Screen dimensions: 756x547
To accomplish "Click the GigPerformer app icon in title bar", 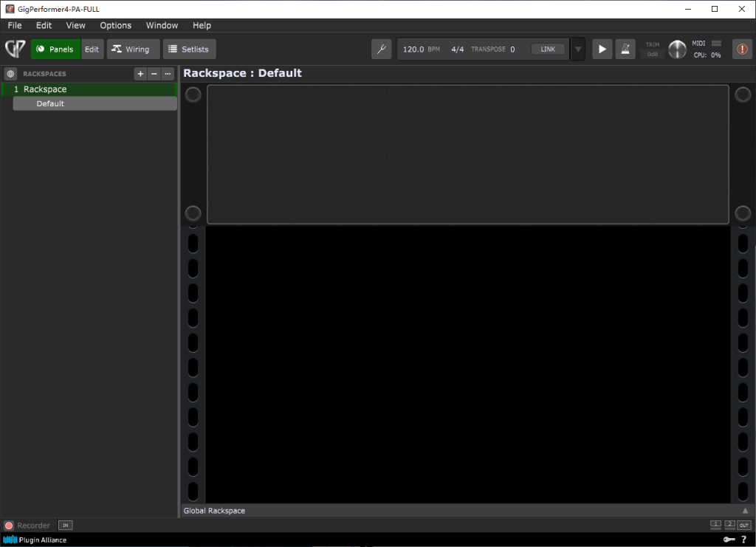I will tap(10, 9).
